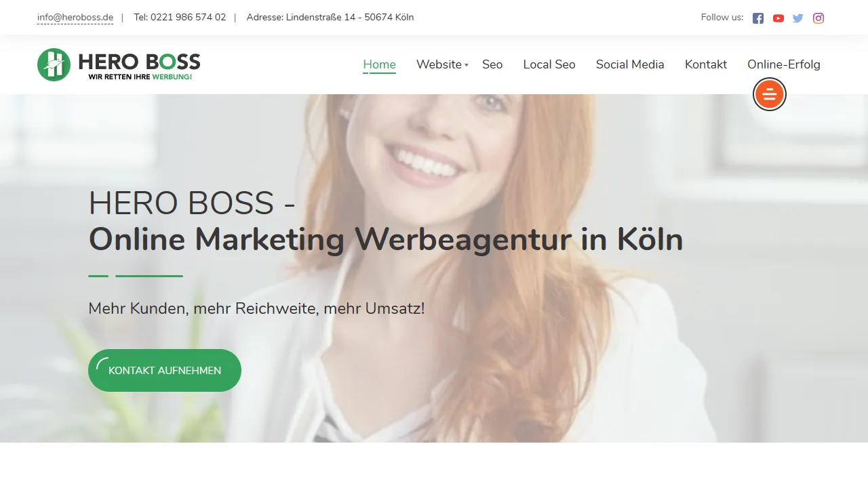Image resolution: width=868 pixels, height=488 pixels.
Task: Expand the Website dropdown menu
Action: (x=438, y=64)
